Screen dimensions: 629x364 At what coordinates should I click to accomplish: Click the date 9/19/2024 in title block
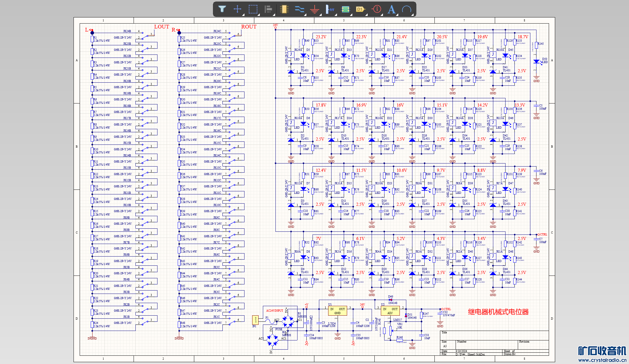461,351
